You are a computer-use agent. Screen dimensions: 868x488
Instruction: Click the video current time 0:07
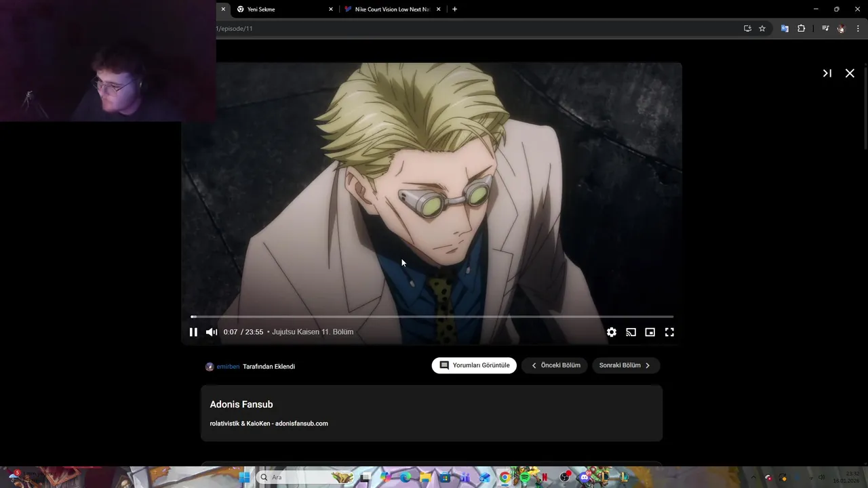point(231,332)
